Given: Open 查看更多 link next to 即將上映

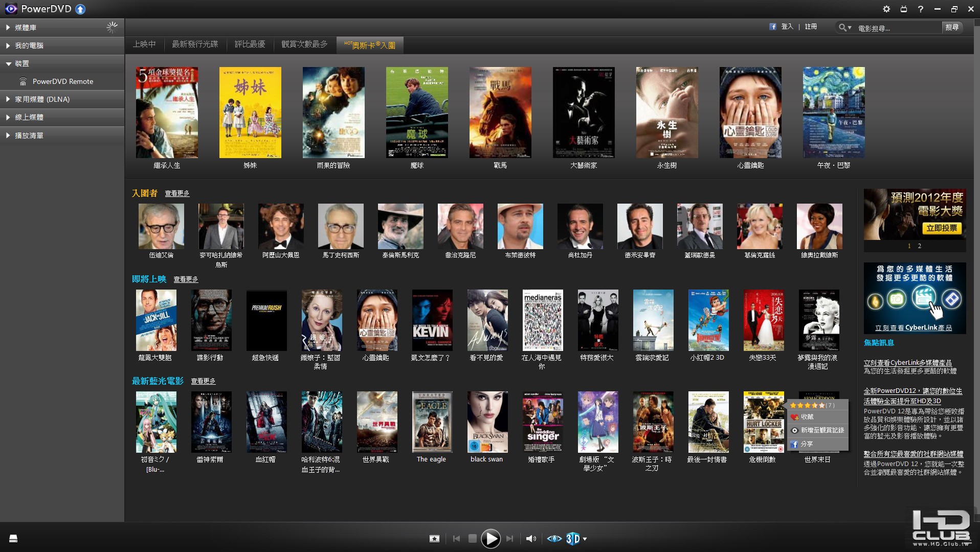Looking at the screenshot, I should [x=186, y=279].
